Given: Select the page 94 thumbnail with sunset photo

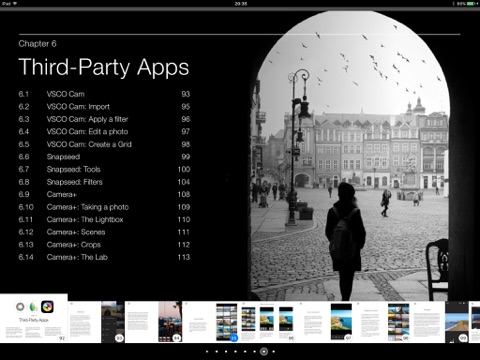Looking at the screenshot, I should pyautogui.click(x=154, y=322).
